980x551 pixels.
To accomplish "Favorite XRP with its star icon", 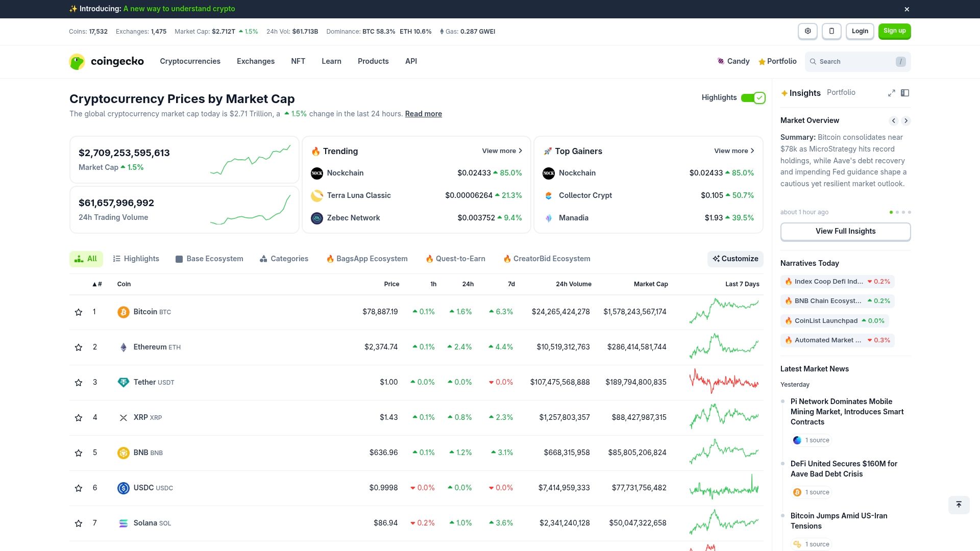I will pos(79,418).
